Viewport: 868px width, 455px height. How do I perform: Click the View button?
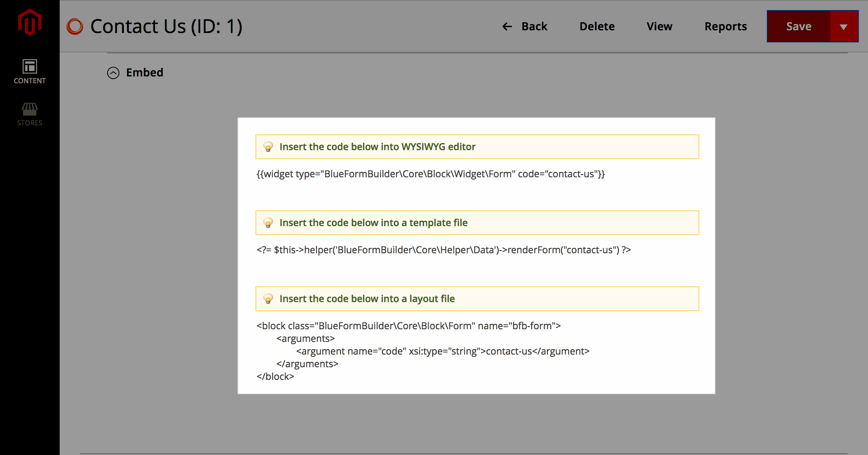tap(659, 26)
